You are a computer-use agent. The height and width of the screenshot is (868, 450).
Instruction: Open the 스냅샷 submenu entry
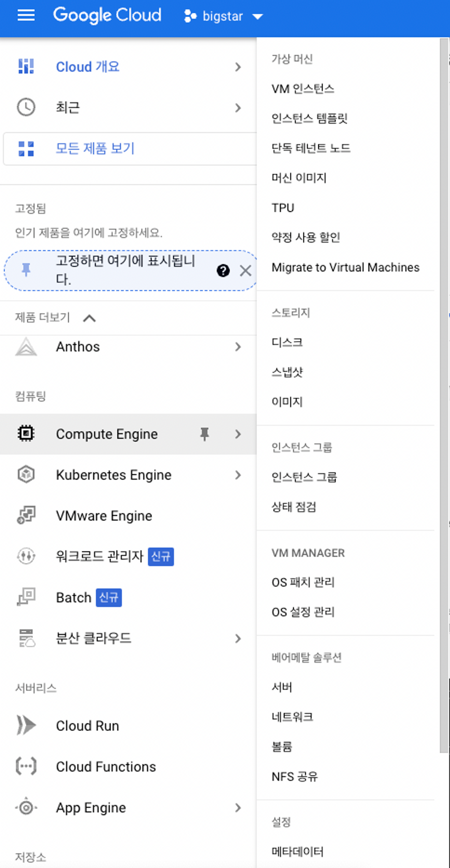click(x=287, y=372)
